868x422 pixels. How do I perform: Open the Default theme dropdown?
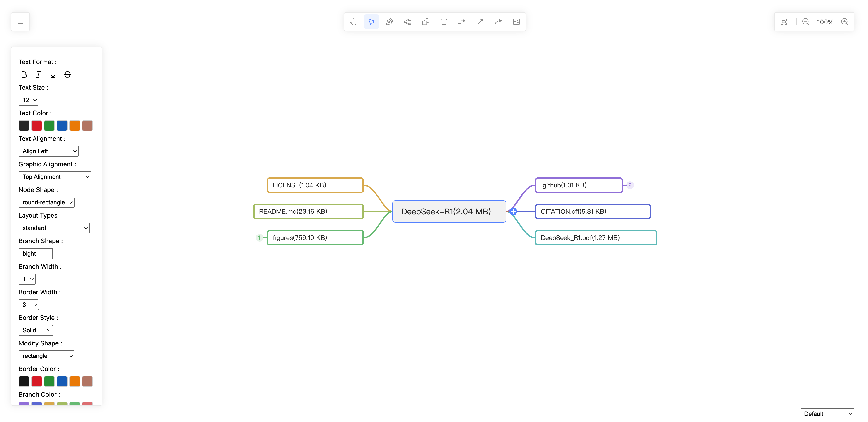827,414
